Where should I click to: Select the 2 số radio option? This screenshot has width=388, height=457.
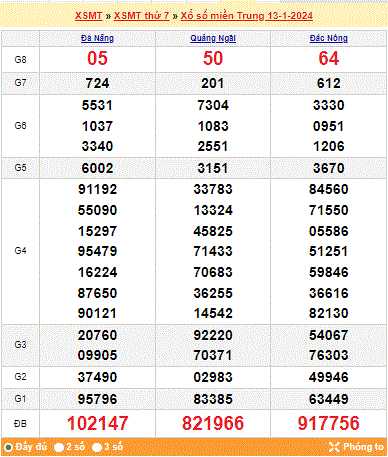59,447
